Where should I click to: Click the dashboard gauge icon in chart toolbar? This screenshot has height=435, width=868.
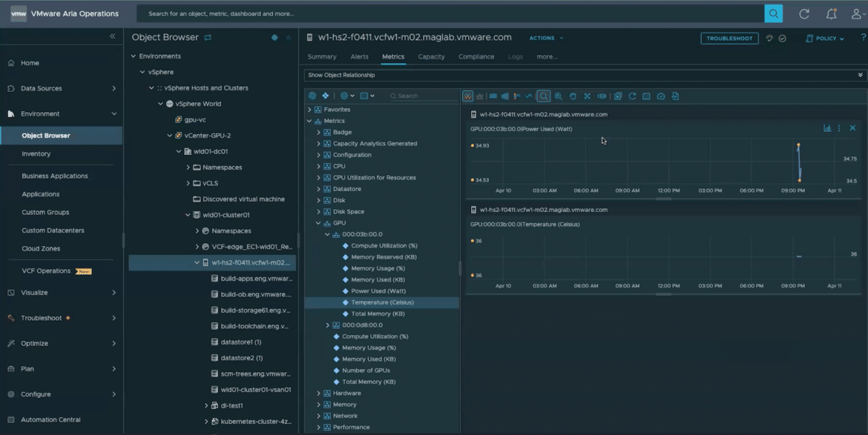(x=660, y=96)
